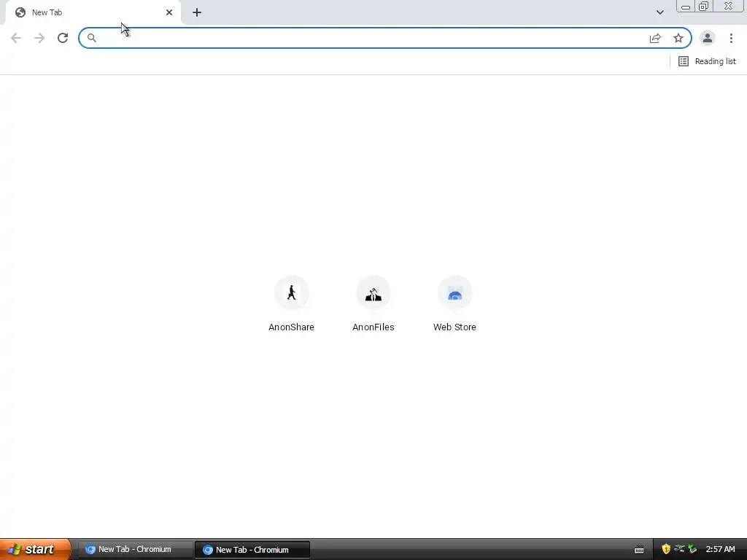Open the Chromium three-dot menu
747x560 pixels.
(731, 38)
